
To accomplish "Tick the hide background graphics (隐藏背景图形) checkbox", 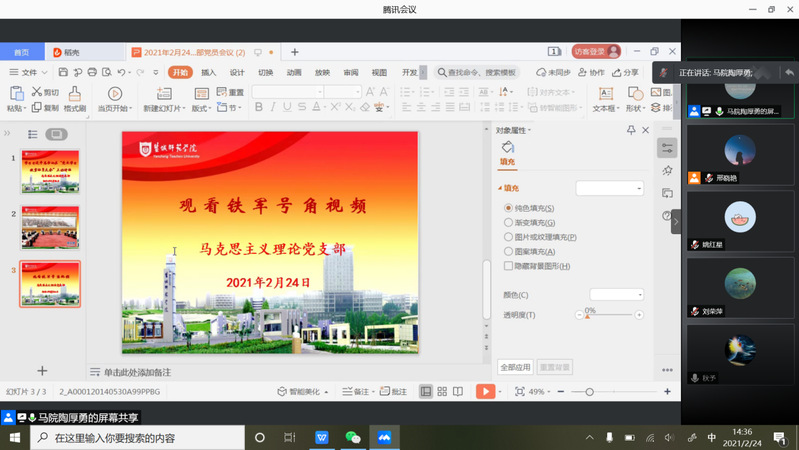I will tap(509, 266).
